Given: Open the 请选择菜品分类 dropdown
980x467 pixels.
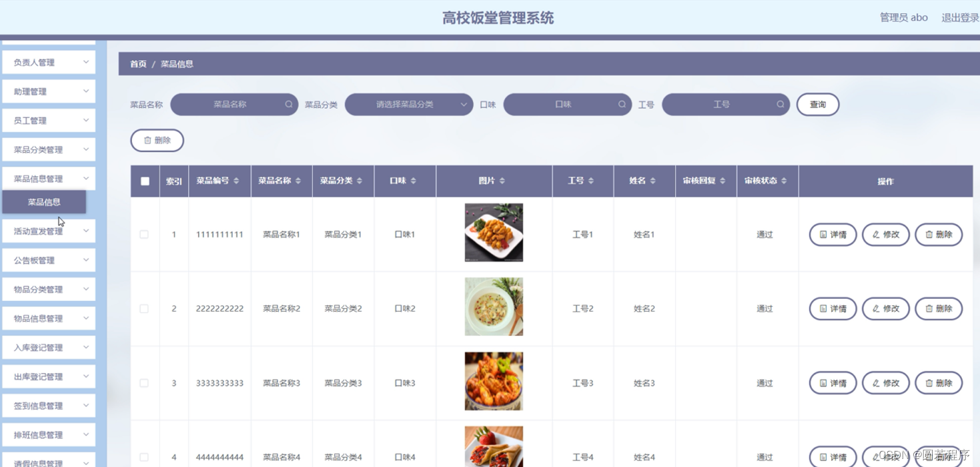Looking at the screenshot, I should point(409,104).
